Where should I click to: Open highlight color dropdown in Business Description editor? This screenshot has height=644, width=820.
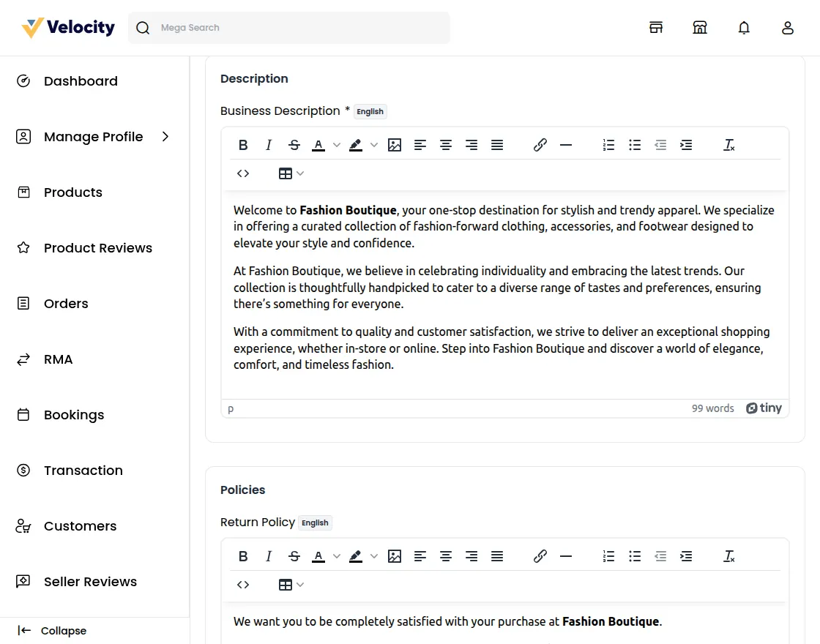pos(374,145)
